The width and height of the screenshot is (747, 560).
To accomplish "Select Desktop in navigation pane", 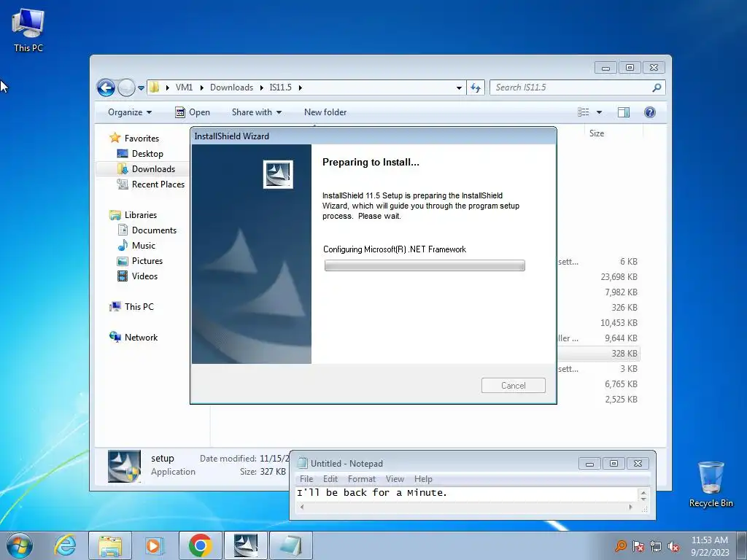I will (x=147, y=154).
